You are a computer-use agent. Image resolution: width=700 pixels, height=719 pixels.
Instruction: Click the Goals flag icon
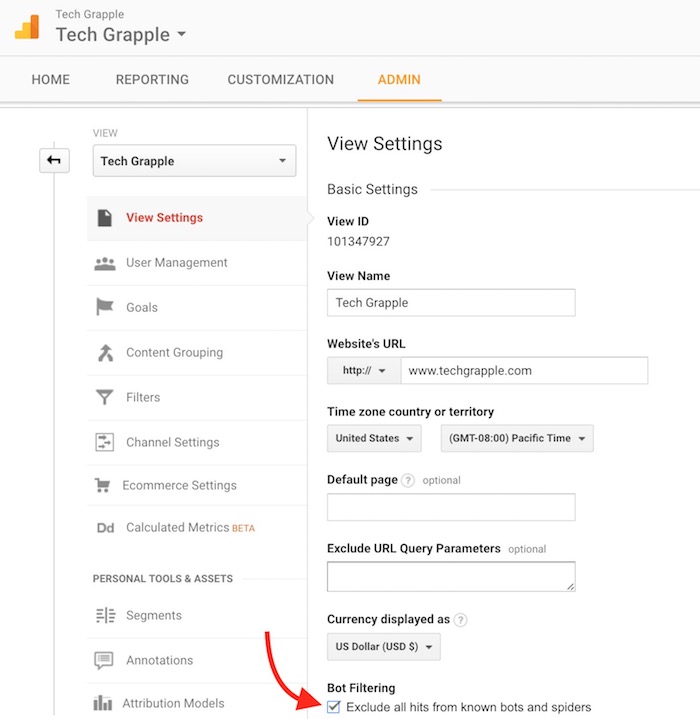pos(105,308)
